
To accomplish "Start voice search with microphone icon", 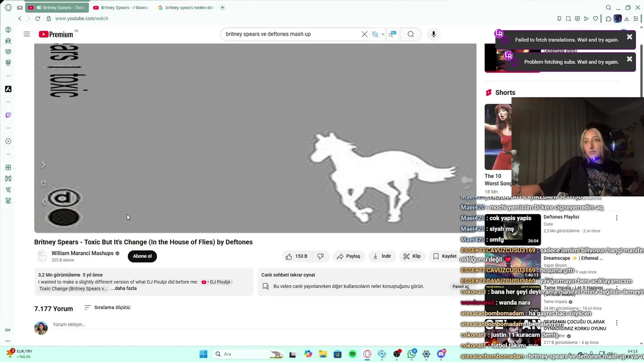I will pos(434,34).
